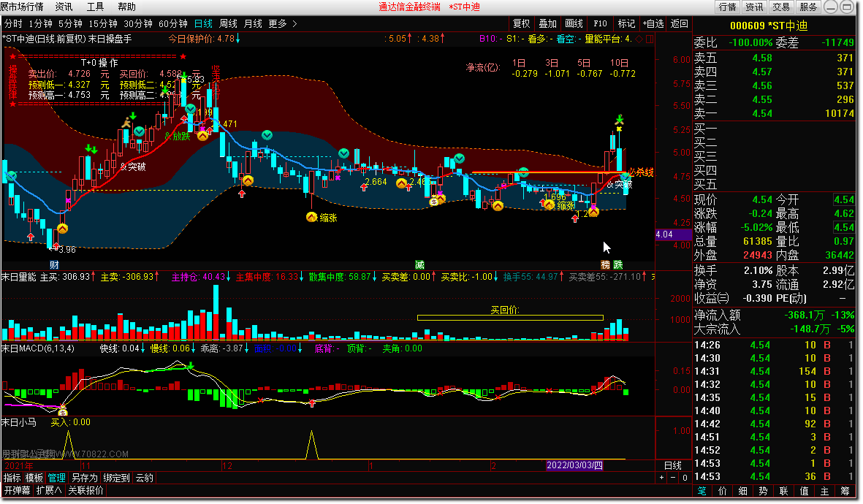The image size is (863, 504).
Task: Select the 价 price tab
Action: [x=722, y=490]
